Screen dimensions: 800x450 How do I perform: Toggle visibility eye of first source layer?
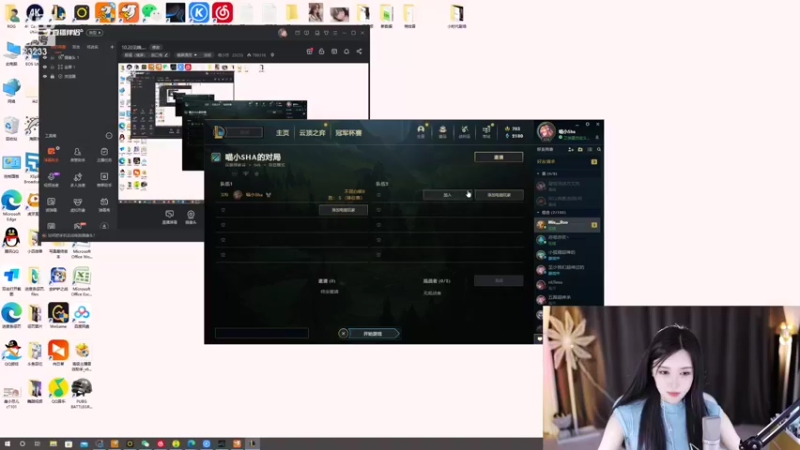pyautogui.click(x=45, y=58)
